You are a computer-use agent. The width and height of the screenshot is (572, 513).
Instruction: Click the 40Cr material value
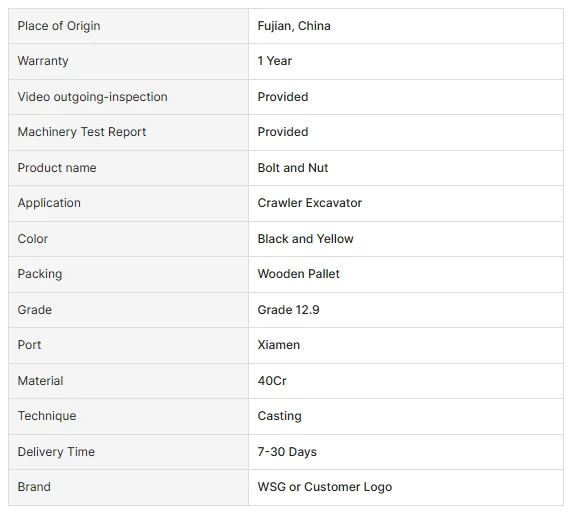(x=272, y=381)
